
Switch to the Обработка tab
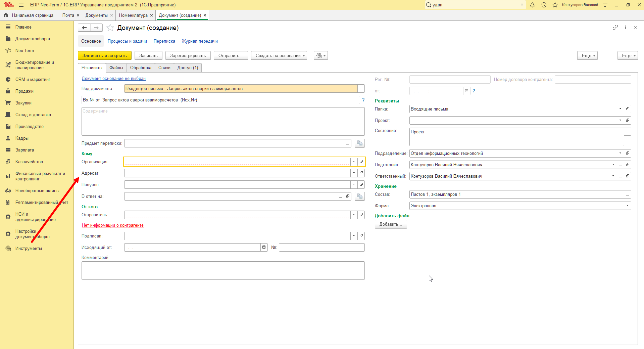click(141, 68)
